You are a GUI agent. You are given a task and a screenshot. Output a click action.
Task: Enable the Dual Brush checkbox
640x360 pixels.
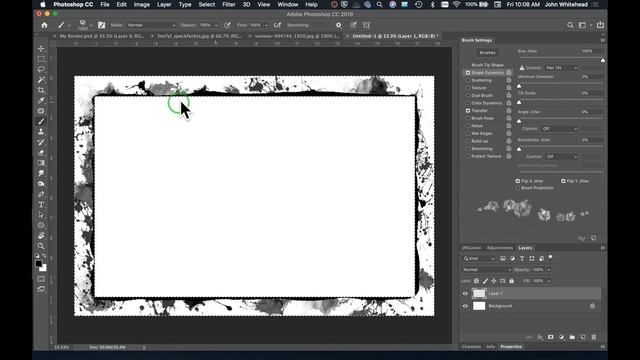click(x=468, y=96)
